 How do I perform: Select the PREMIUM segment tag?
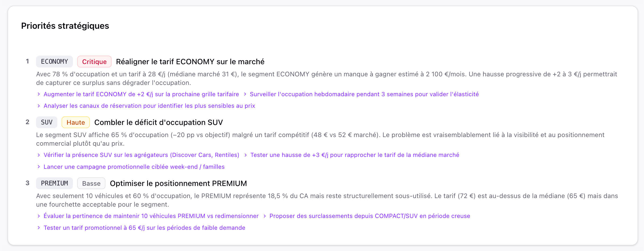pos(54,183)
